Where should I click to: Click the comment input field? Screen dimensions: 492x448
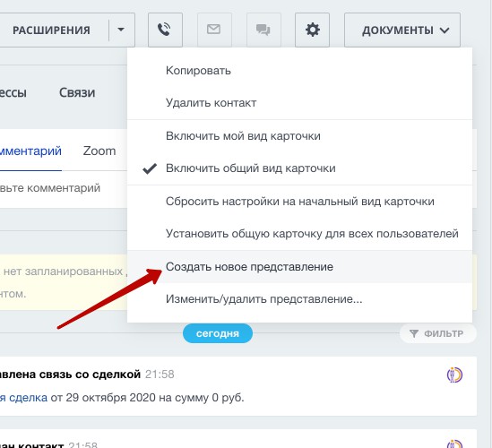(63, 188)
